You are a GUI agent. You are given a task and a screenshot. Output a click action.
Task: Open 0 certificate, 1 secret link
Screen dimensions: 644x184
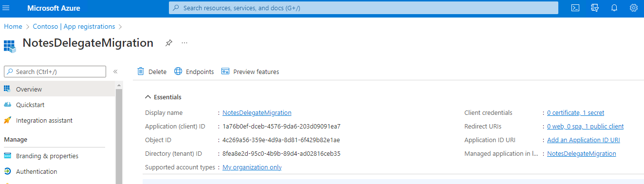(575, 112)
